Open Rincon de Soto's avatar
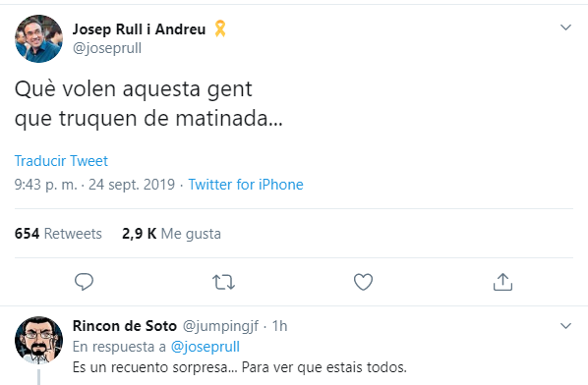The width and height of the screenshot is (588, 385). 38,340
